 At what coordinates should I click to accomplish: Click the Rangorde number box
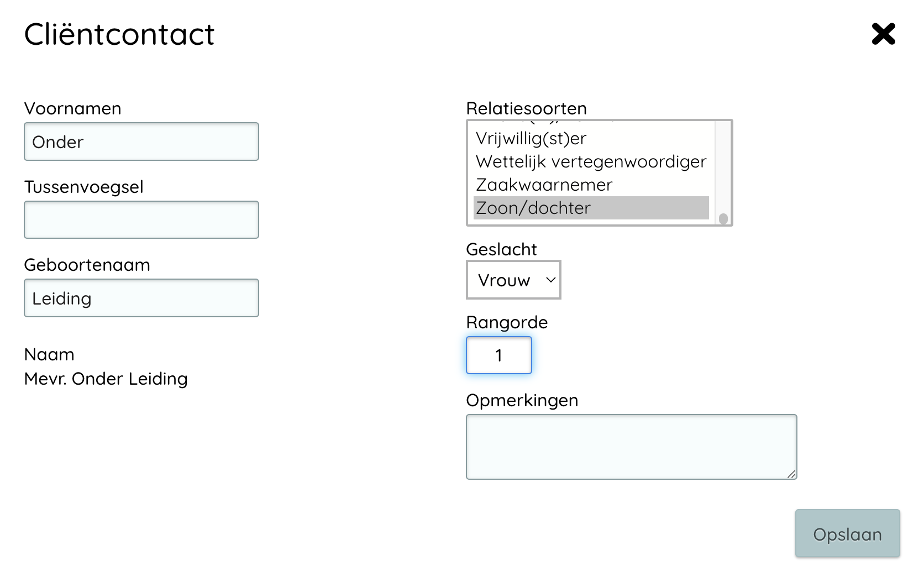tap(498, 355)
